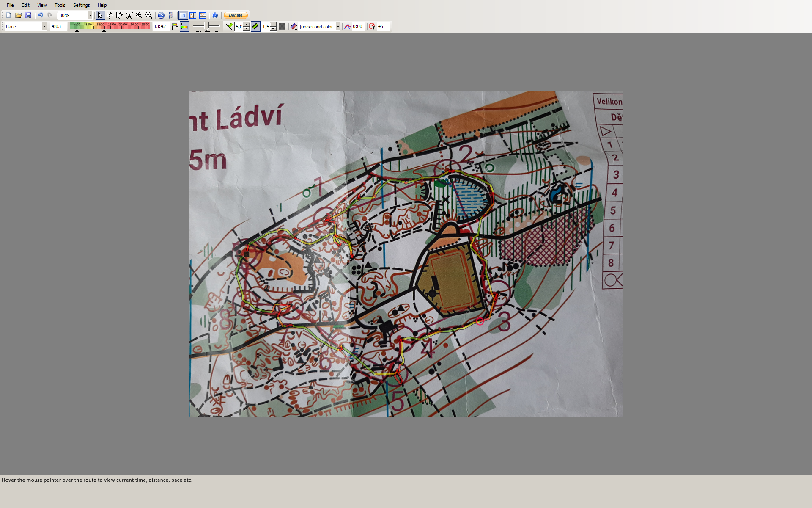Open help via the question mark icon
The width and height of the screenshot is (812, 508).
215,15
